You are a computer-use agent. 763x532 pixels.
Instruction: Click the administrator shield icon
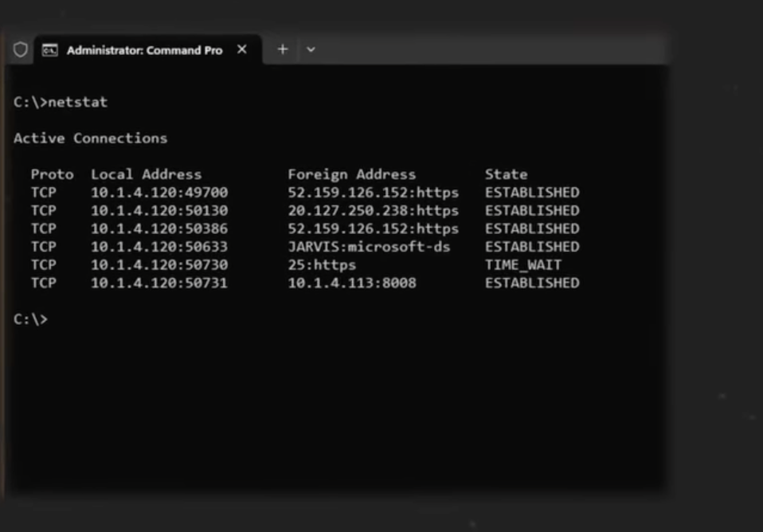point(21,49)
